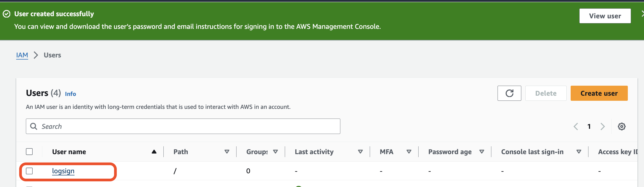Viewport: 644px width, 187px height.
Task: Click the groups count 0 for logsign
Action: point(248,171)
